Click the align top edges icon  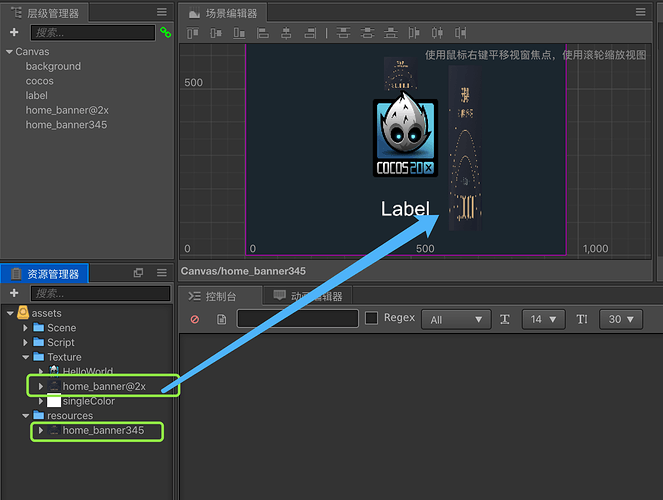point(193,33)
